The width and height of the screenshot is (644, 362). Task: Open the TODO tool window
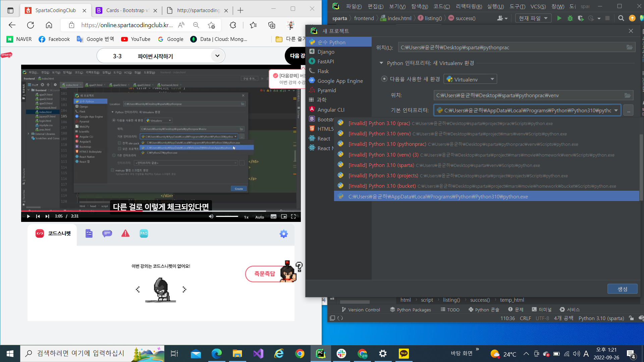450,310
